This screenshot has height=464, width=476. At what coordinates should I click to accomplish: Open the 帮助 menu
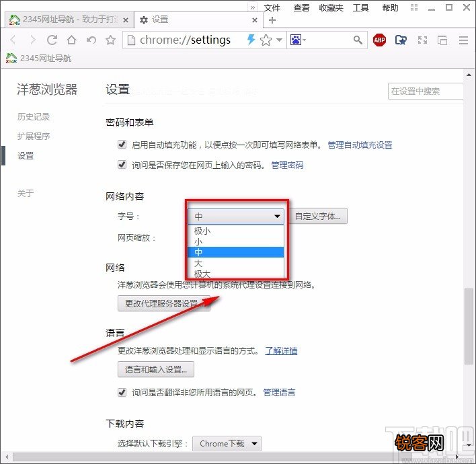(x=390, y=7)
